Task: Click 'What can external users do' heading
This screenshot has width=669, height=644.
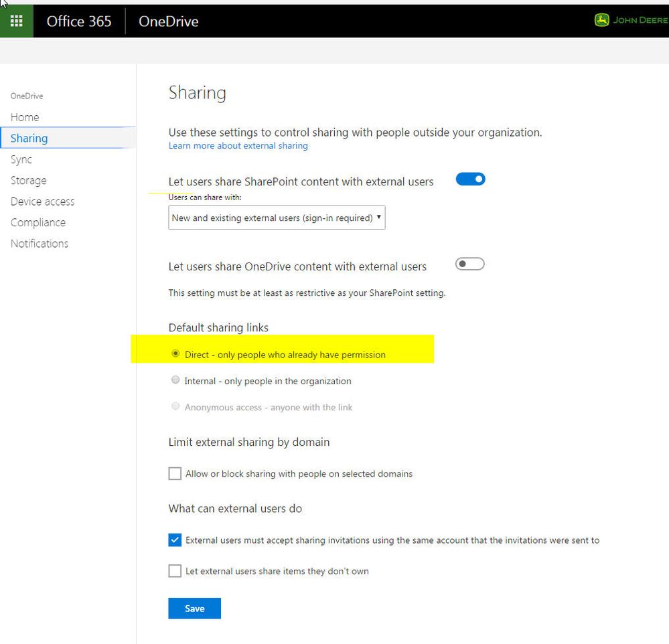Action: (x=235, y=508)
